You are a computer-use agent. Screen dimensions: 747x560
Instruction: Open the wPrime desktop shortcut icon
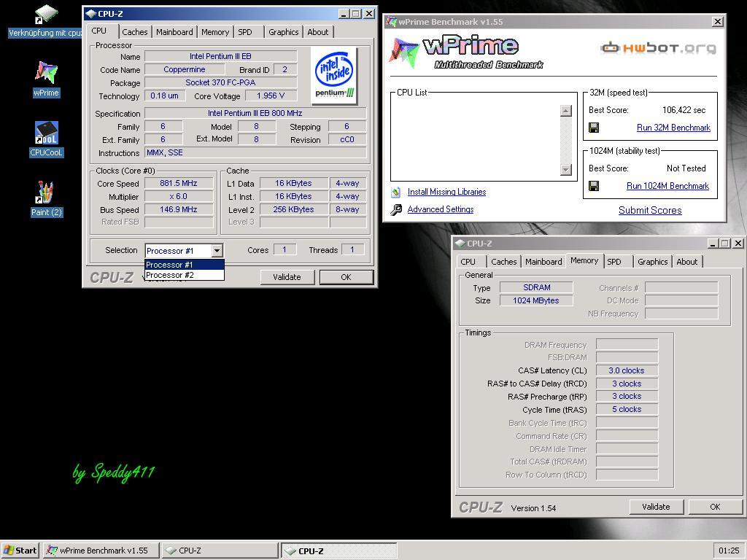tap(46, 72)
